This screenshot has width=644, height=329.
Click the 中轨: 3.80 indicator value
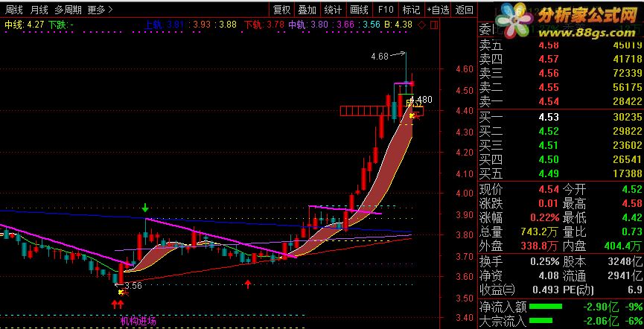pyautogui.click(x=308, y=25)
